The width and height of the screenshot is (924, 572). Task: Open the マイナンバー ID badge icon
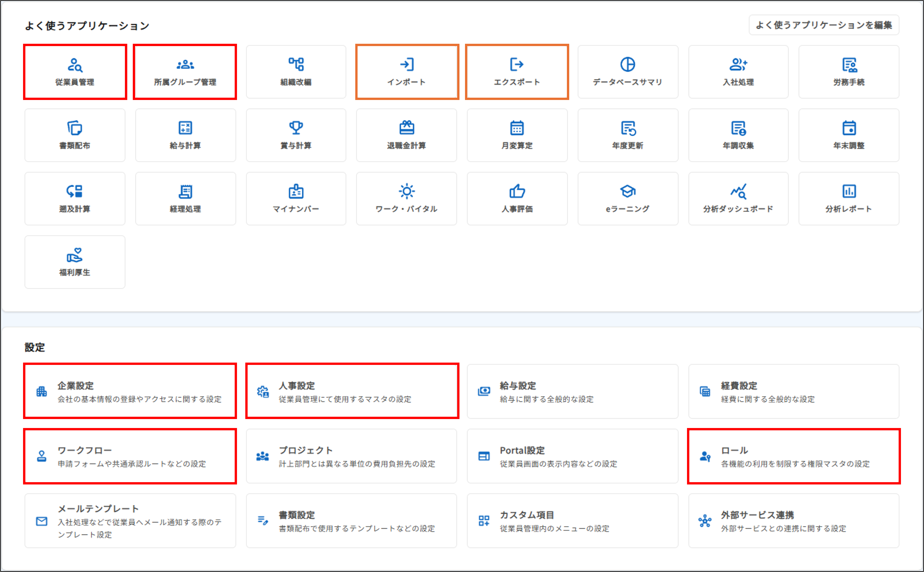pos(296,192)
